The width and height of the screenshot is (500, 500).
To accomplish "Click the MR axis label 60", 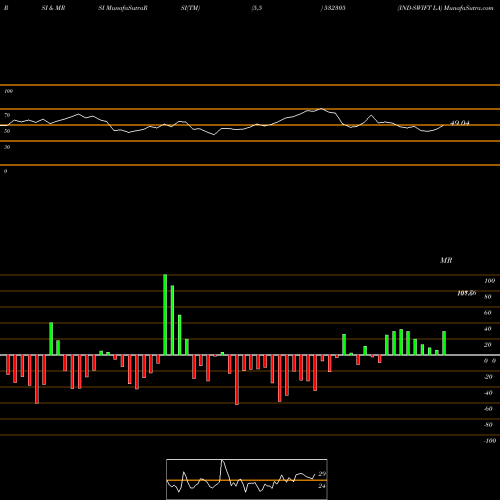I will point(488,313).
